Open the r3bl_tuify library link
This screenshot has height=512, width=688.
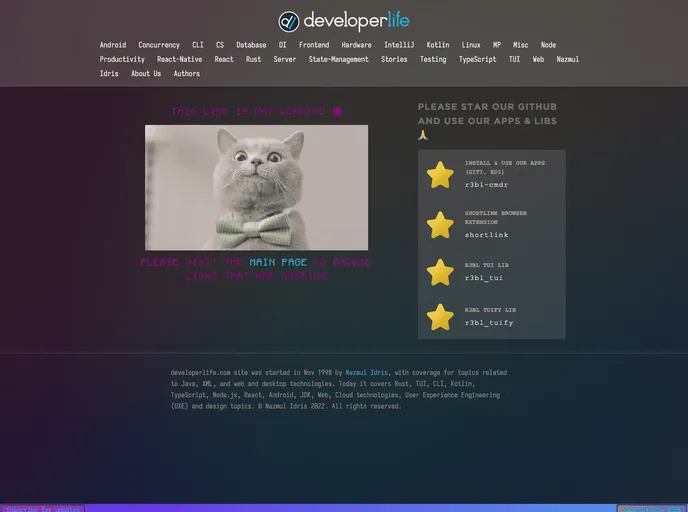coord(489,322)
